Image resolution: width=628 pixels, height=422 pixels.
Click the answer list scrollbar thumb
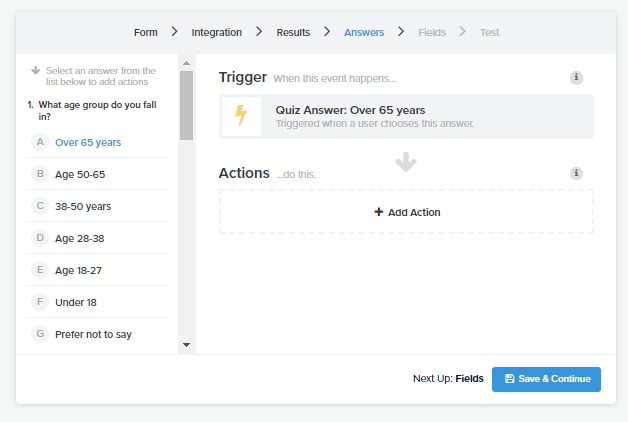point(186,106)
